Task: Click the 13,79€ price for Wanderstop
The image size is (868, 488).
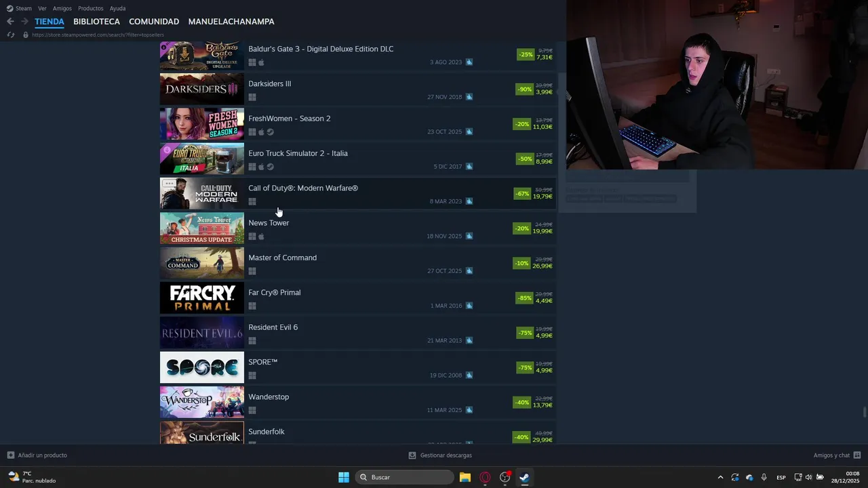Action: pos(542,405)
